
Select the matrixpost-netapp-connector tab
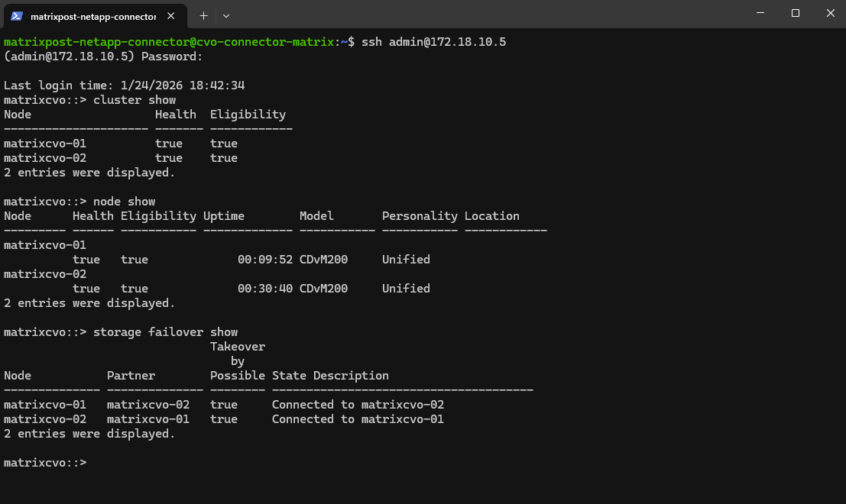93,15
